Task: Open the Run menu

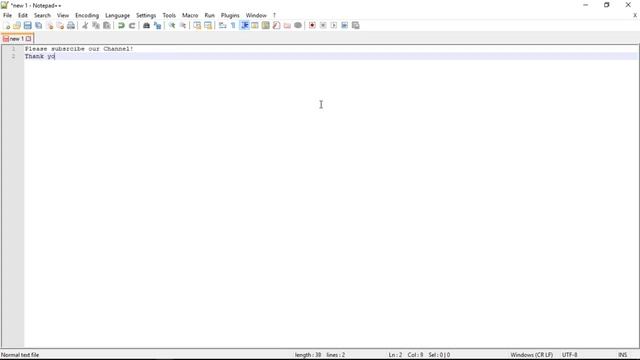Action: (x=209, y=15)
